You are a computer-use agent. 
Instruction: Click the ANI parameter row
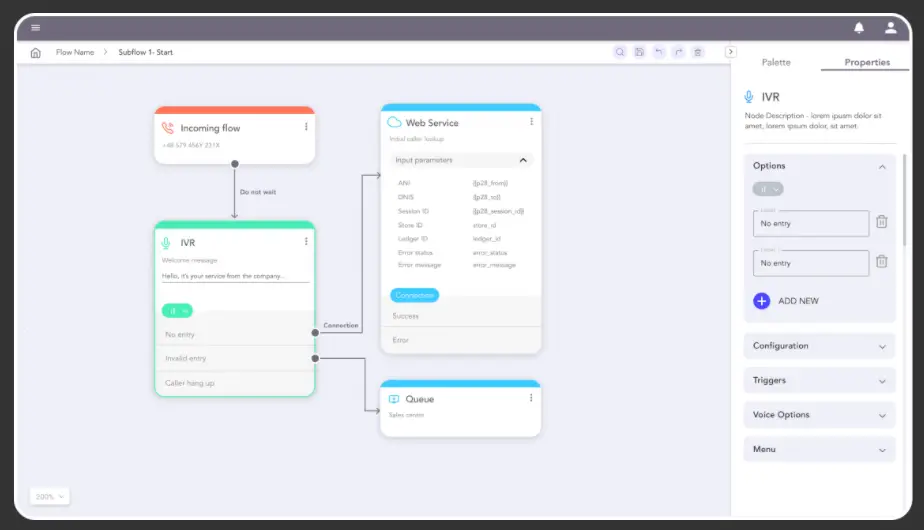[461, 183]
